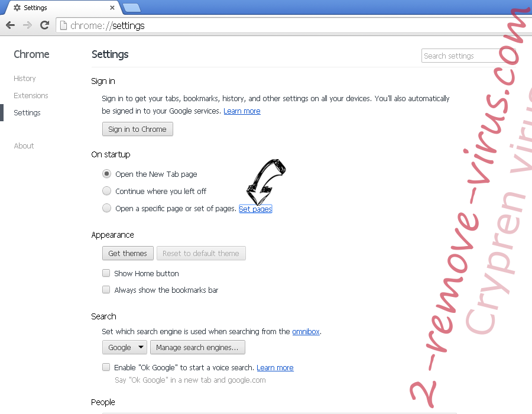Open a new tab with the new-tab button

click(x=131, y=8)
